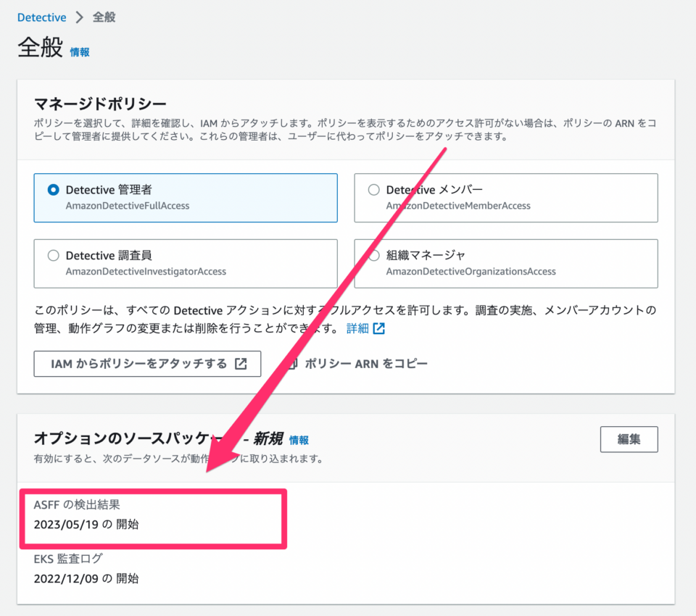The height and width of the screenshot is (616, 696).
Task: Click the 編集 button for source packages
Action: pyautogui.click(x=629, y=439)
